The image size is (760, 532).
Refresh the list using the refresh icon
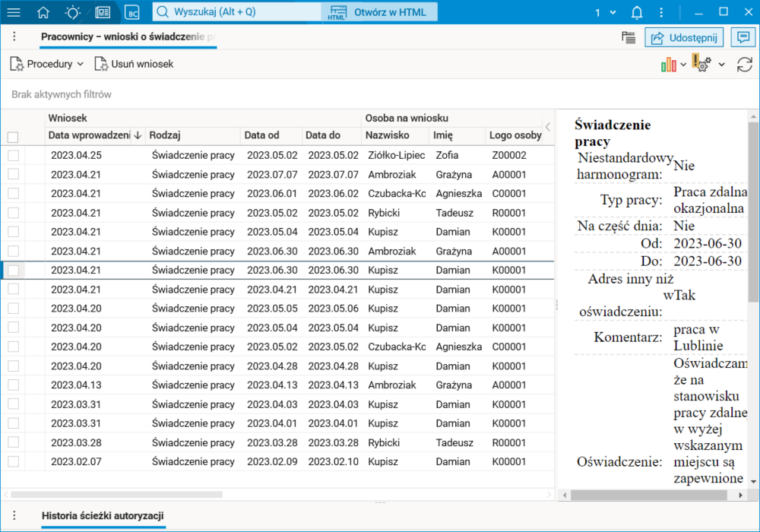click(745, 65)
